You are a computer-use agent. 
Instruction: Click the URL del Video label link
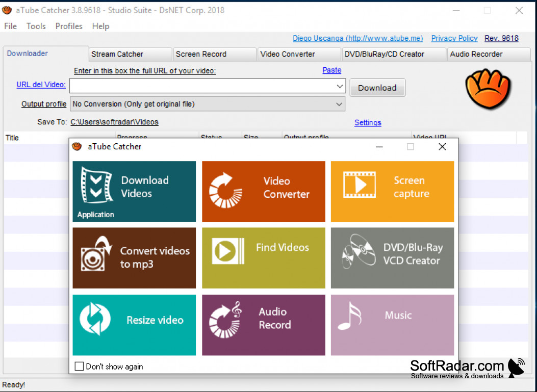[x=41, y=85]
